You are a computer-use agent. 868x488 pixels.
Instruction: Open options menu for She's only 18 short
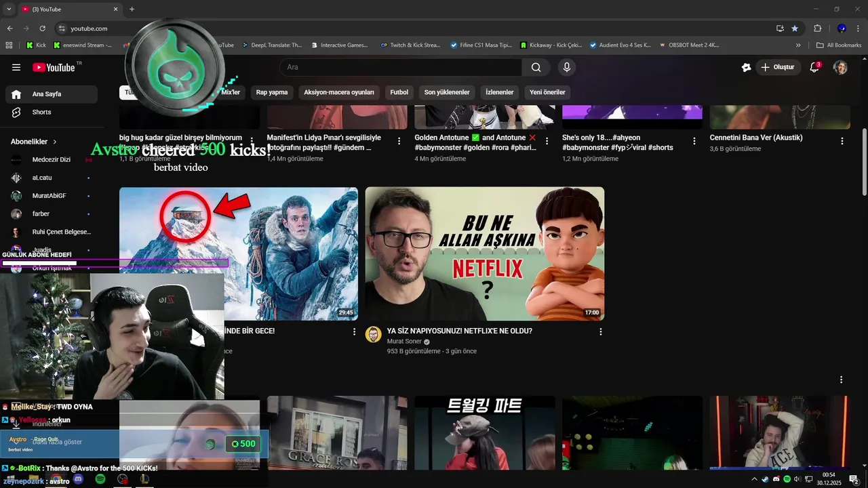click(x=694, y=141)
